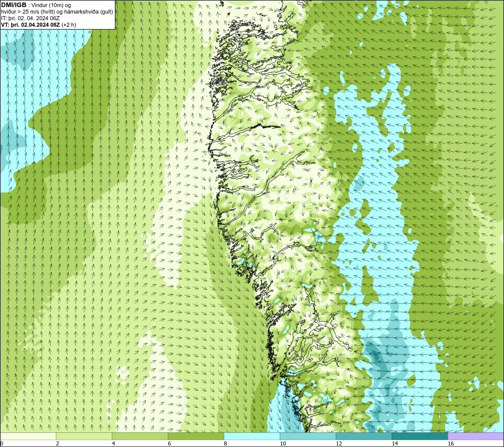Click the legend tick label 10
The image size is (504, 447).
[x=283, y=444]
